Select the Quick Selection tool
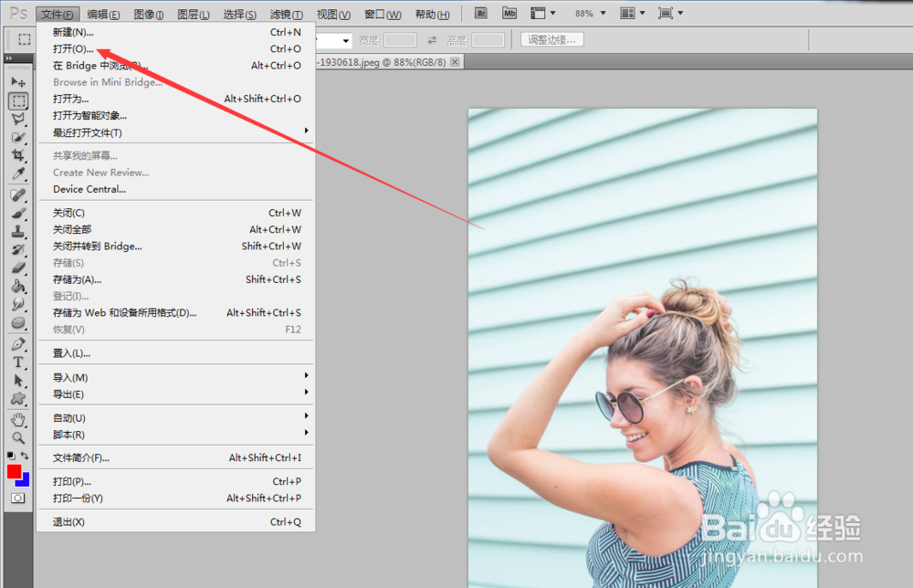This screenshot has height=588, width=913. [x=18, y=137]
